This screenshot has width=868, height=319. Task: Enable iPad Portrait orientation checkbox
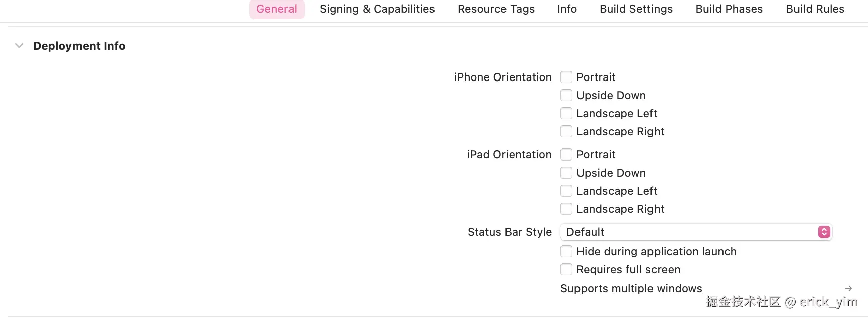[x=566, y=154]
